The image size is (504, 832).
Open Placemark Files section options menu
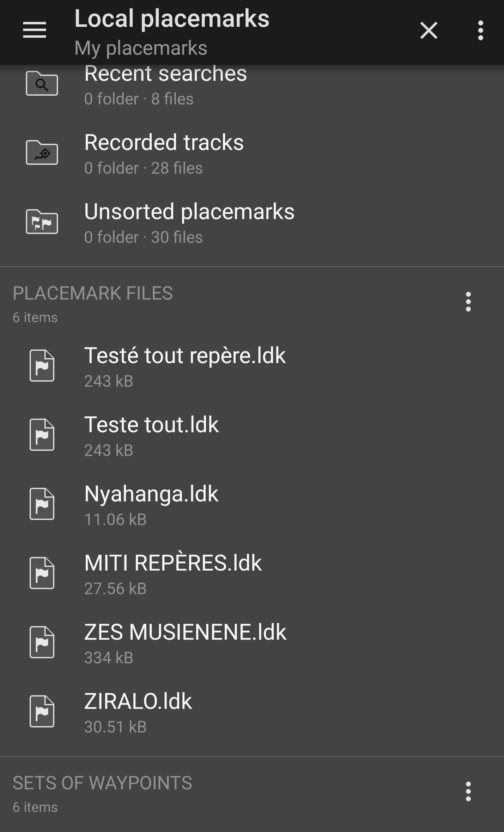[468, 302]
